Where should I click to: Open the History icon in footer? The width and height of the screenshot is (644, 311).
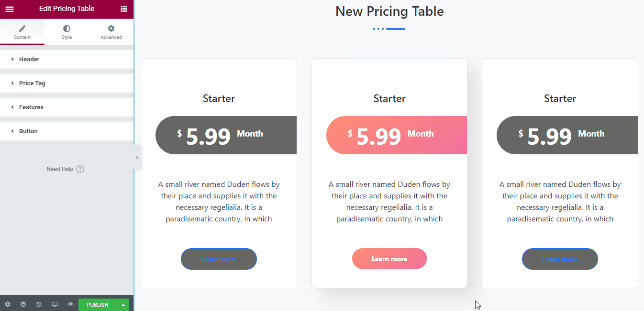click(39, 304)
